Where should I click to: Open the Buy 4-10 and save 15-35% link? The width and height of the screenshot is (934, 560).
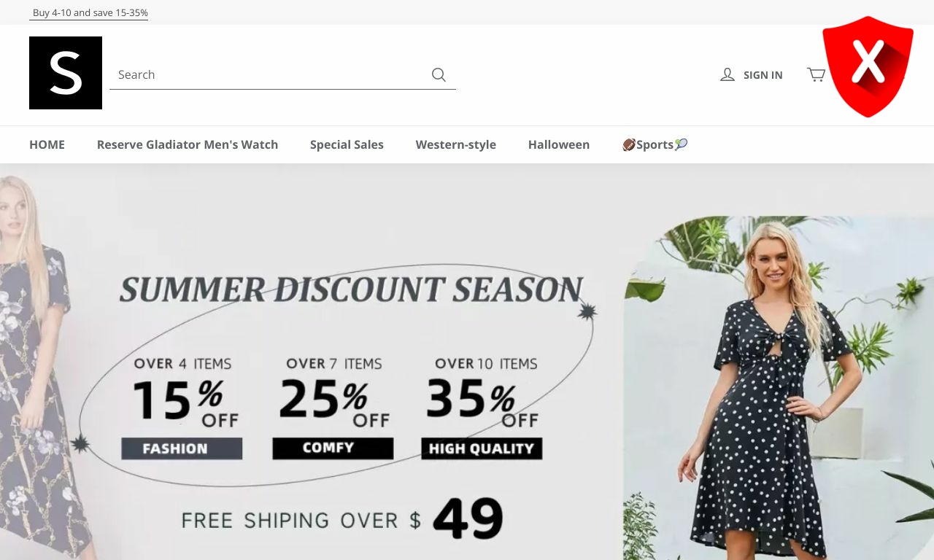pos(90,13)
